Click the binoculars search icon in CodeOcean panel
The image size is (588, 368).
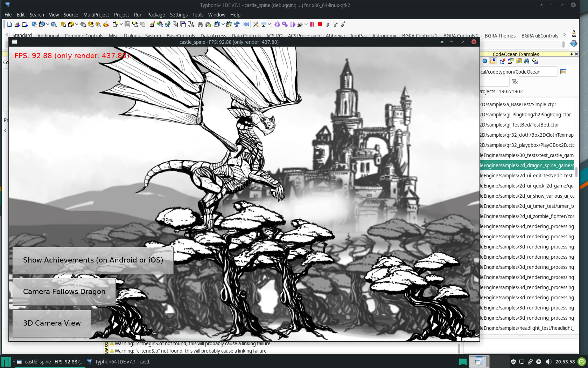coord(527,61)
